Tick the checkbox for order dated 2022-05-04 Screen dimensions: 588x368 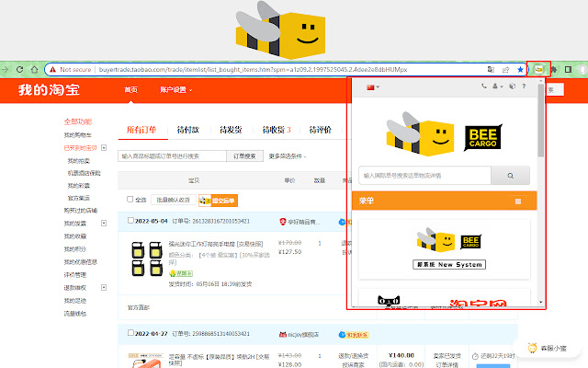click(130, 221)
